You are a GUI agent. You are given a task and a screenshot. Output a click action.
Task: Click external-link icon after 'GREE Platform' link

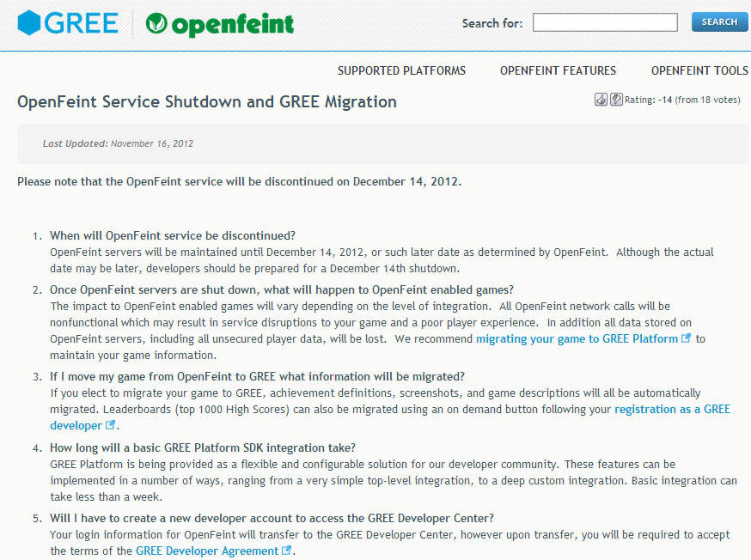tap(686, 338)
